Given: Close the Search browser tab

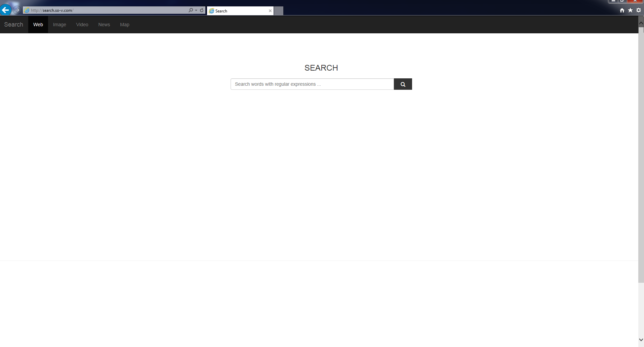Looking at the screenshot, I should (270, 11).
